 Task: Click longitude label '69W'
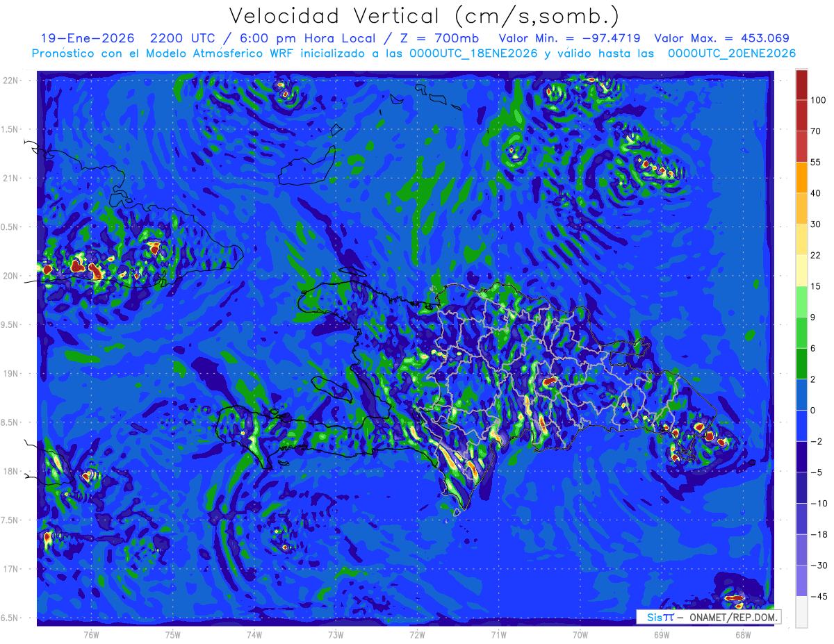tap(661, 634)
